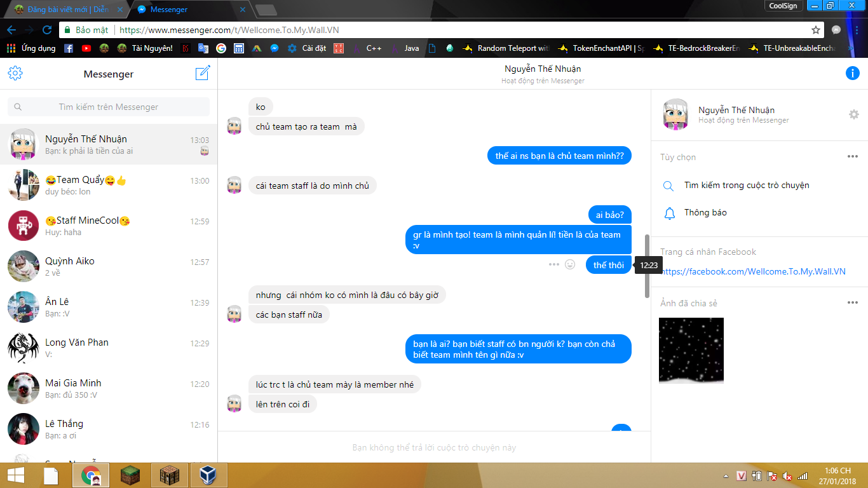Open more options for Tùy chọn section
The image size is (868, 488).
tap(853, 157)
